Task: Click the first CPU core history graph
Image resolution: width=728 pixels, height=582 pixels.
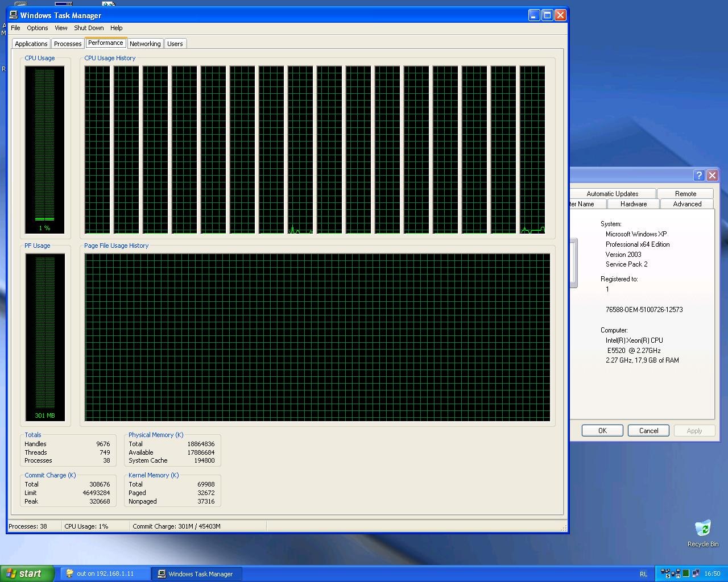Action: click(x=97, y=149)
